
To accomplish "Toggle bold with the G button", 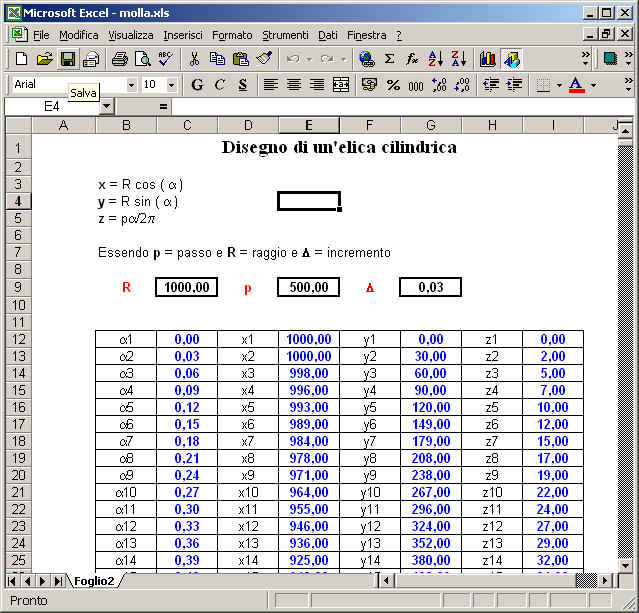I will [x=197, y=85].
